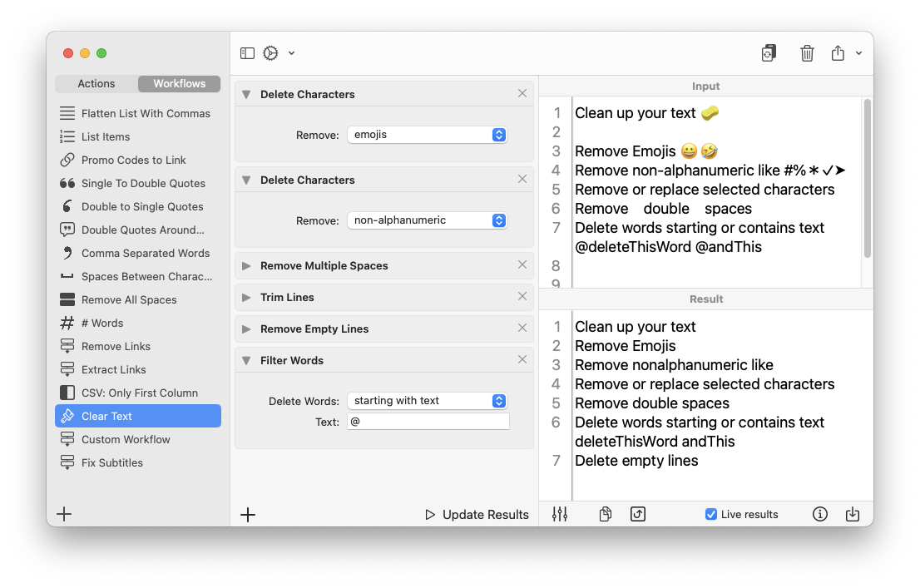
Task: Toggle the sidebar panel icon
Action: click(x=247, y=53)
